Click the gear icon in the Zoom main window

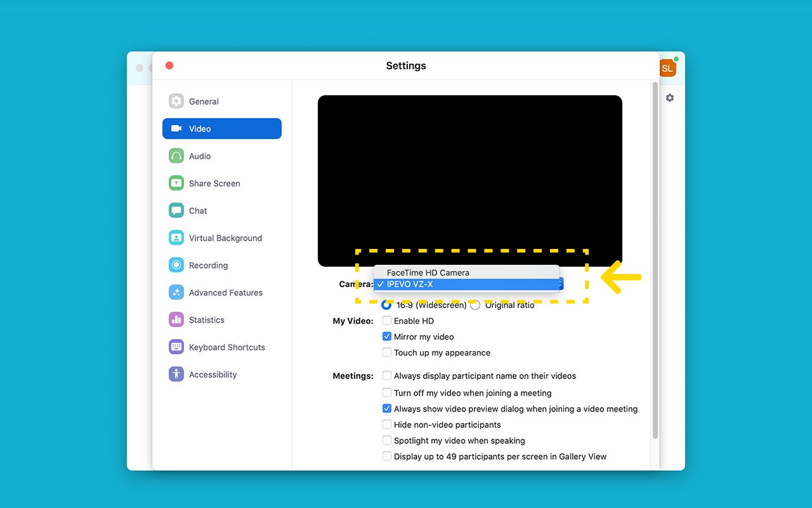click(x=670, y=98)
